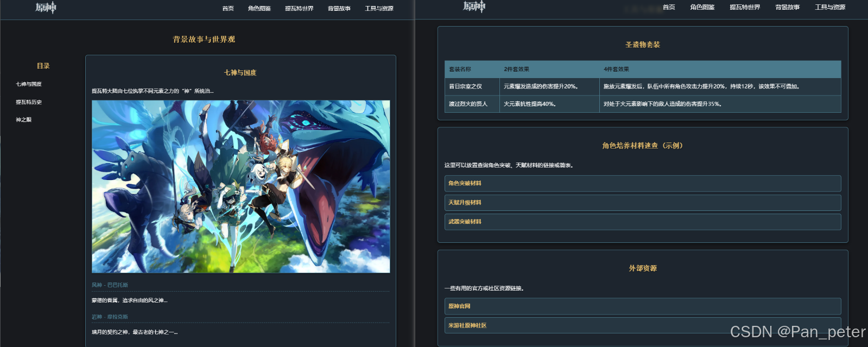This screenshot has width=868, height=347.
Task: Open 首页 in the right page navigation
Action: tap(669, 7)
